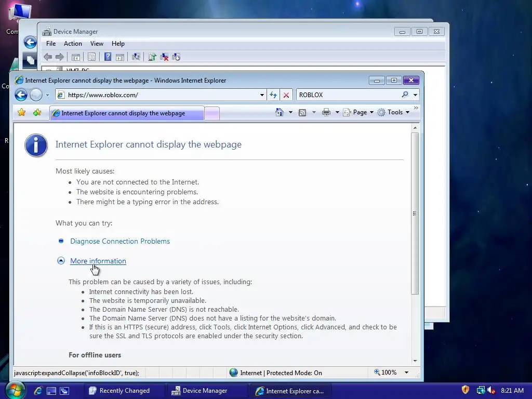
Task: Click Show Desktop in Quick Launch
Action: 51,391
